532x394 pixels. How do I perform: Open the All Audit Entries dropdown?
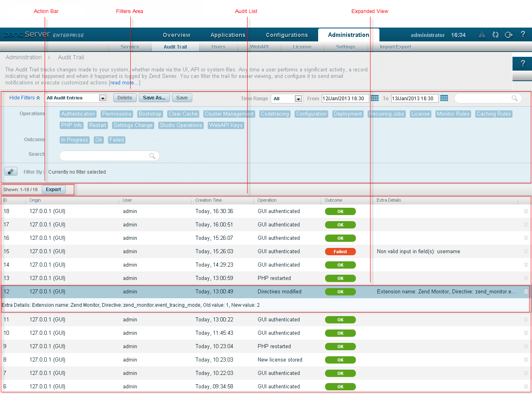coord(103,98)
